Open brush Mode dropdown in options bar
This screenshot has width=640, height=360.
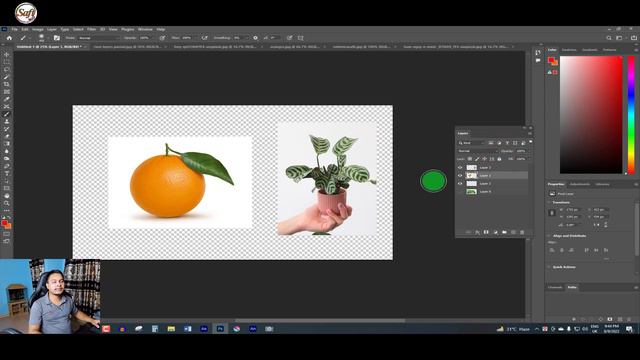(x=98, y=38)
